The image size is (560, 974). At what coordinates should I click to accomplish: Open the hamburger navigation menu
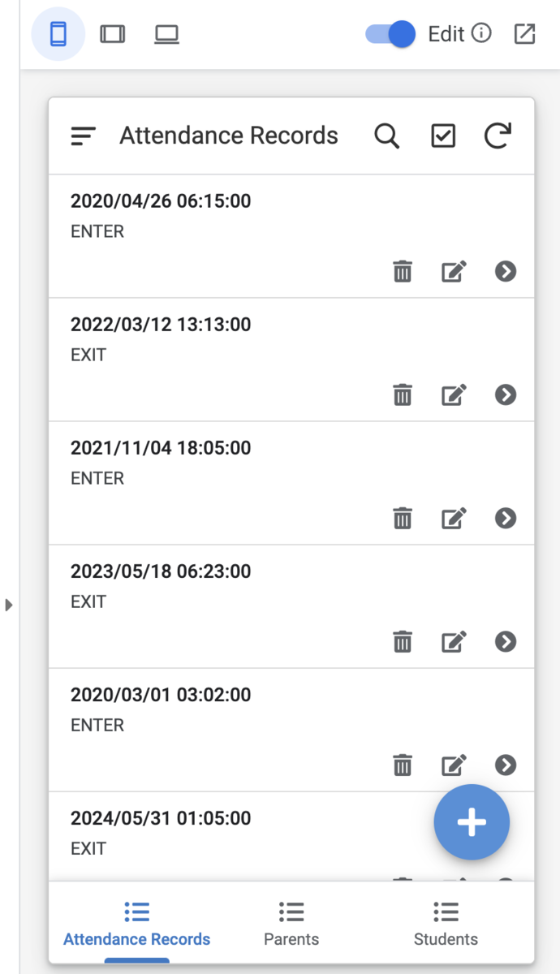click(x=84, y=136)
